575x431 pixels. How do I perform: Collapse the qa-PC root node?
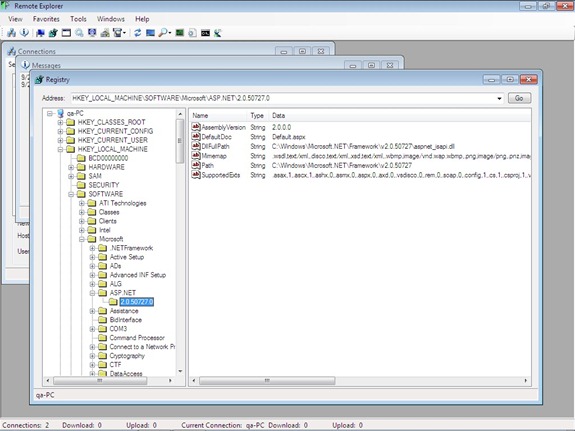(x=50, y=114)
